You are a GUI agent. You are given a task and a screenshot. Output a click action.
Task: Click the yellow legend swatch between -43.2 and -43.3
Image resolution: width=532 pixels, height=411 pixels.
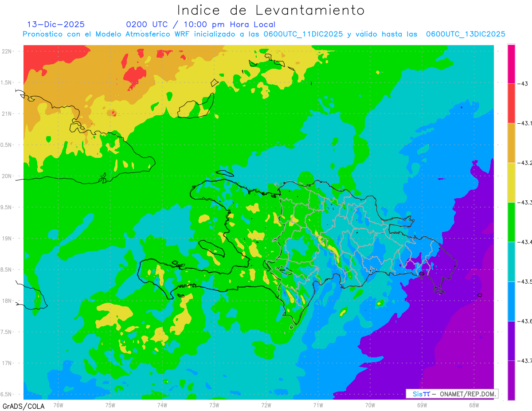pyautogui.click(x=511, y=182)
